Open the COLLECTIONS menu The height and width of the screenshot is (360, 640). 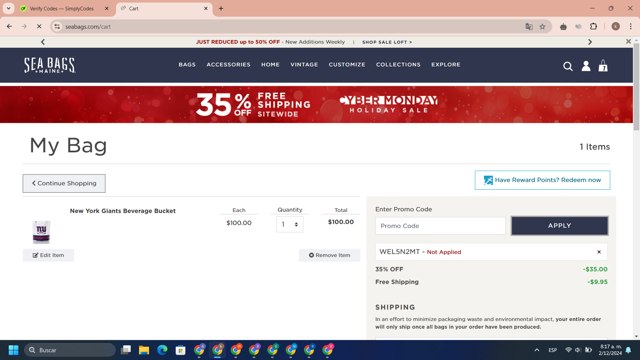[398, 64]
